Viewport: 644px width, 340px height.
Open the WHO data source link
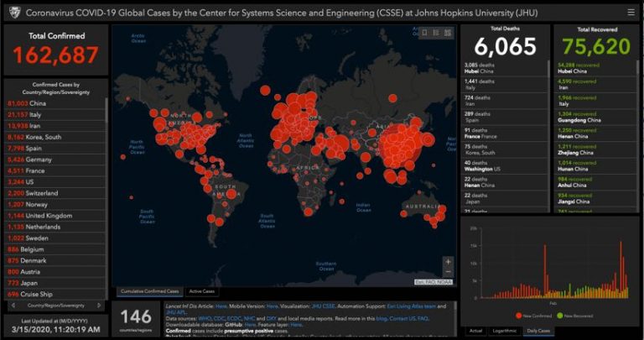(205, 318)
